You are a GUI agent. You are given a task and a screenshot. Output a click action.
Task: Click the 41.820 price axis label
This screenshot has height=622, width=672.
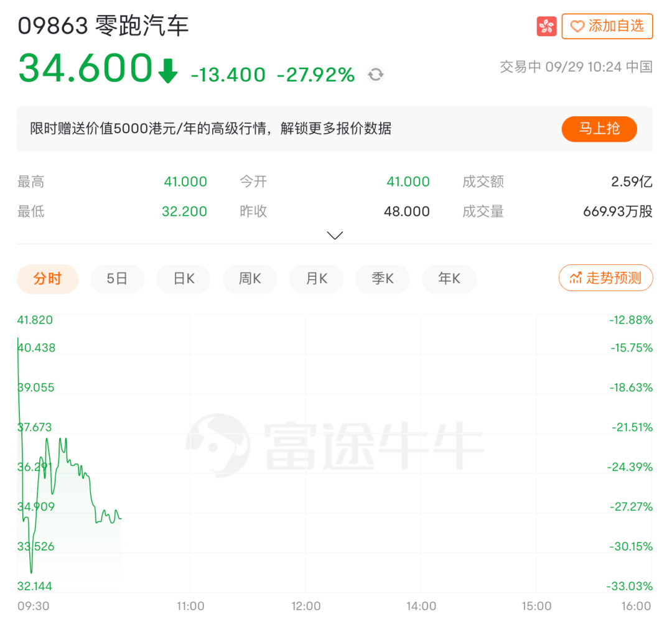[35, 320]
